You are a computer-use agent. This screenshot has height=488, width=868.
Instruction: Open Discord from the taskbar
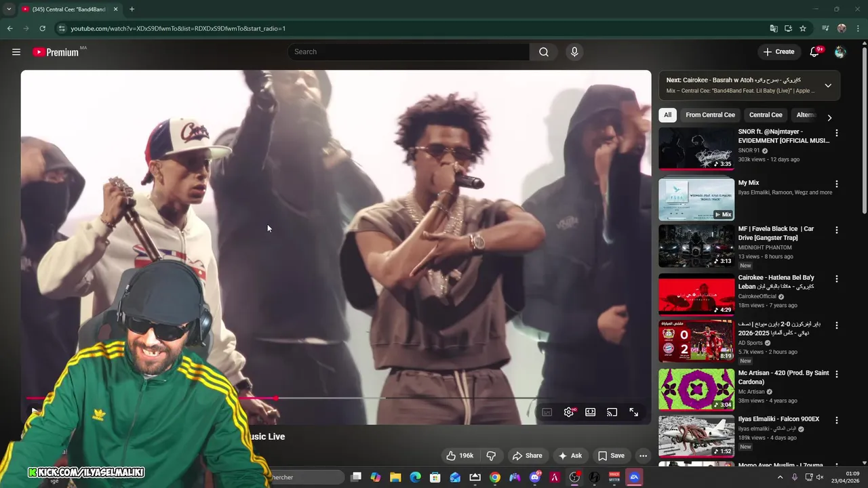(535, 477)
